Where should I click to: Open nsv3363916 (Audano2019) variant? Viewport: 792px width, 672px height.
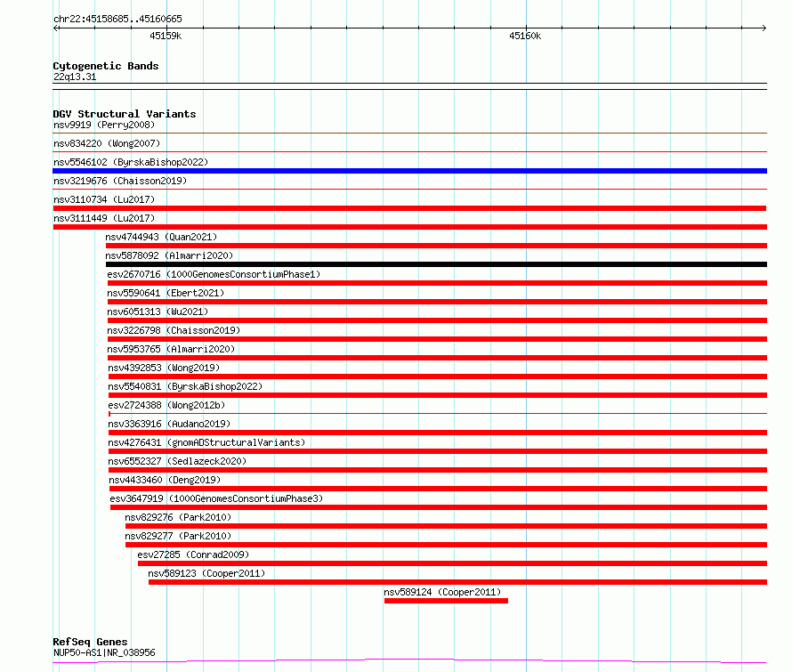(x=169, y=424)
